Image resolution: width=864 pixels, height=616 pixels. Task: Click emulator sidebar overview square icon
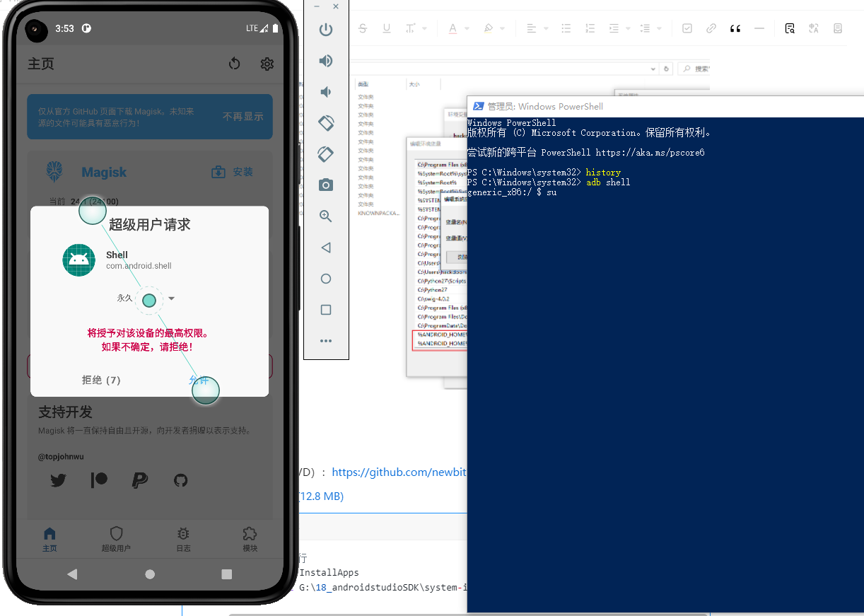point(326,310)
